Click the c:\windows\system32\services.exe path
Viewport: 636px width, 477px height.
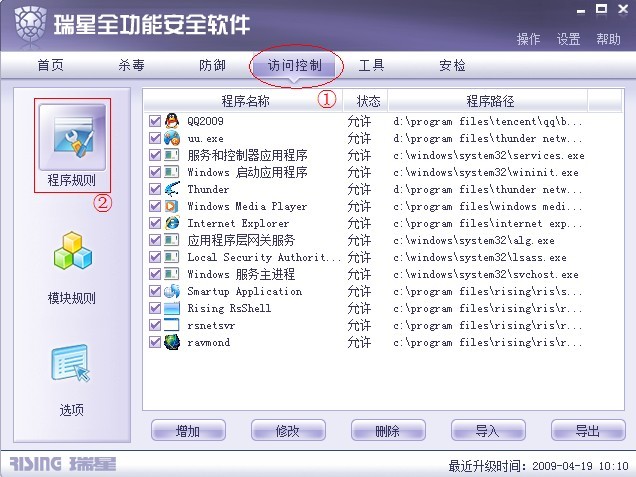(489, 155)
